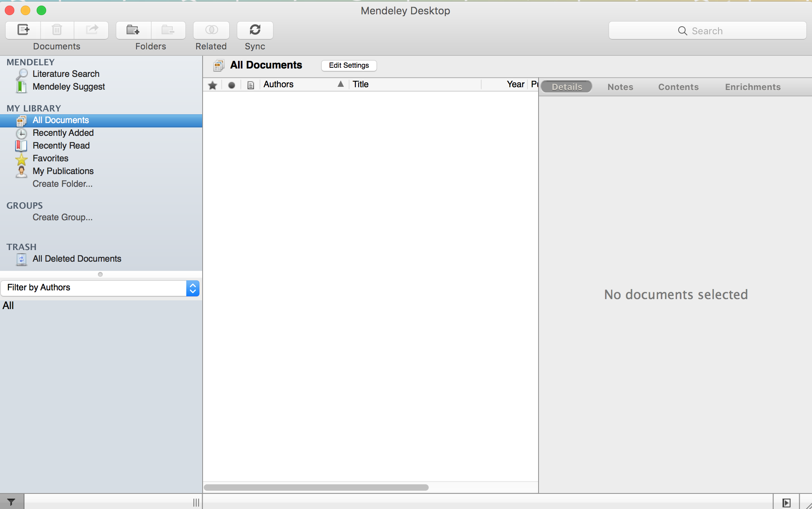Click the Recently Added clock icon
The width and height of the screenshot is (812, 509).
(21, 133)
